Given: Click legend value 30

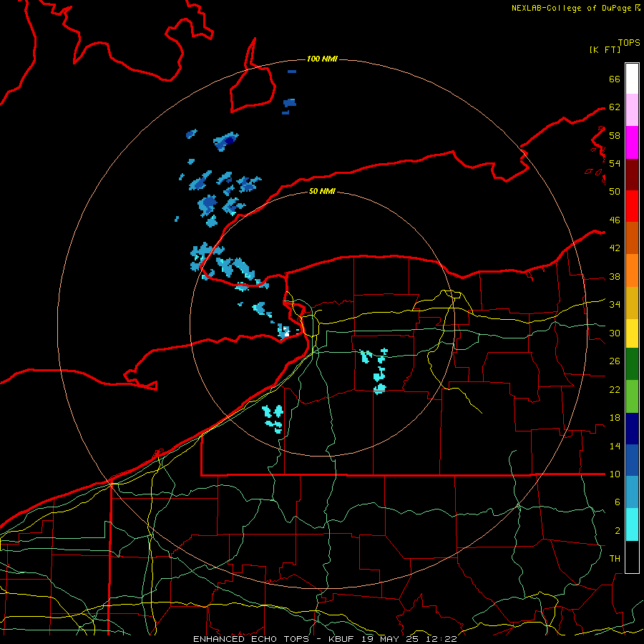Looking at the screenshot, I should coord(615,333).
